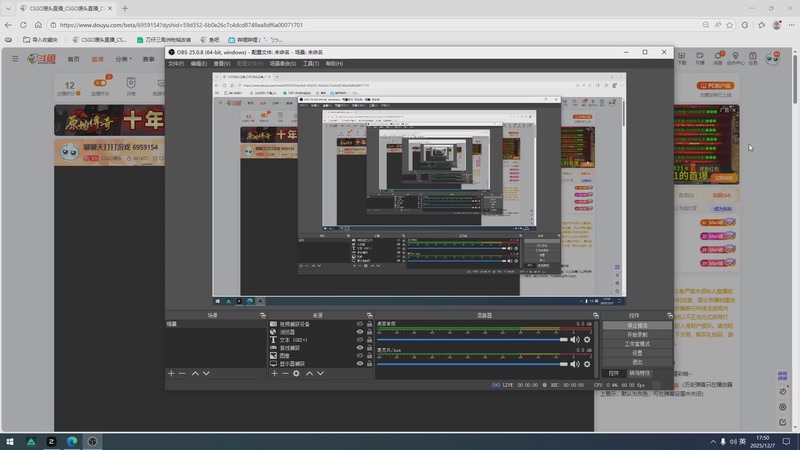
Task: Refresh the browser page
Action: click(x=23, y=24)
